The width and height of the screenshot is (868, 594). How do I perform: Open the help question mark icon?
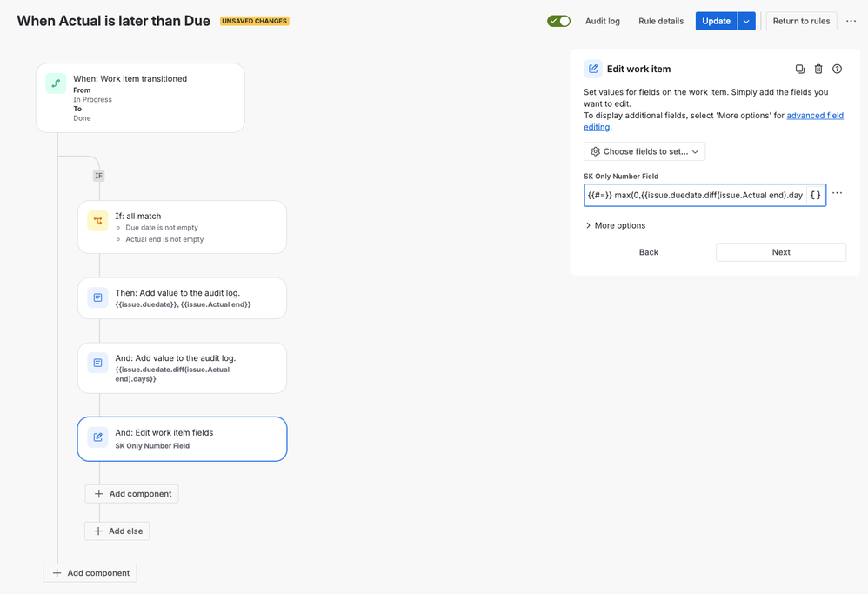click(837, 69)
